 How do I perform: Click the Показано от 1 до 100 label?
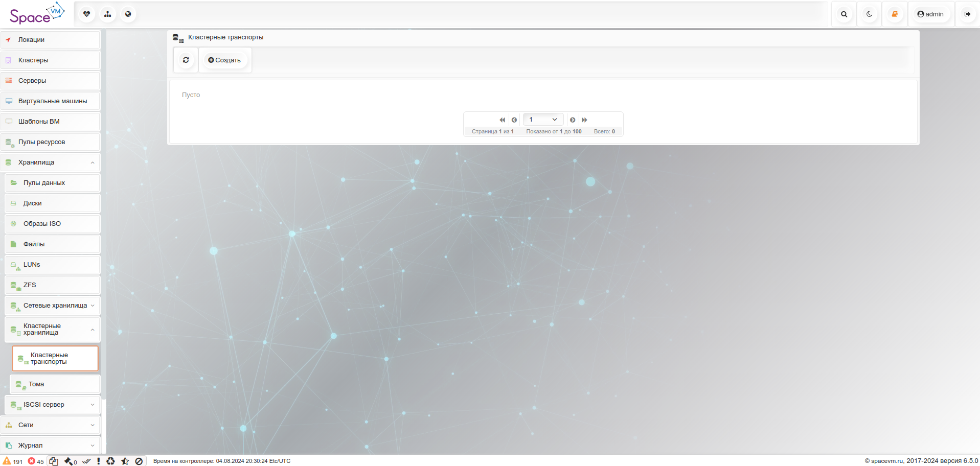pos(554,131)
